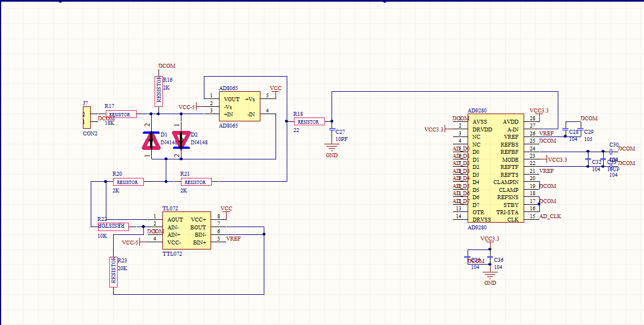This screenshot has width=644, height=325.
Task: Select the AD8065 op-amp component body
Action: [240, 106]
